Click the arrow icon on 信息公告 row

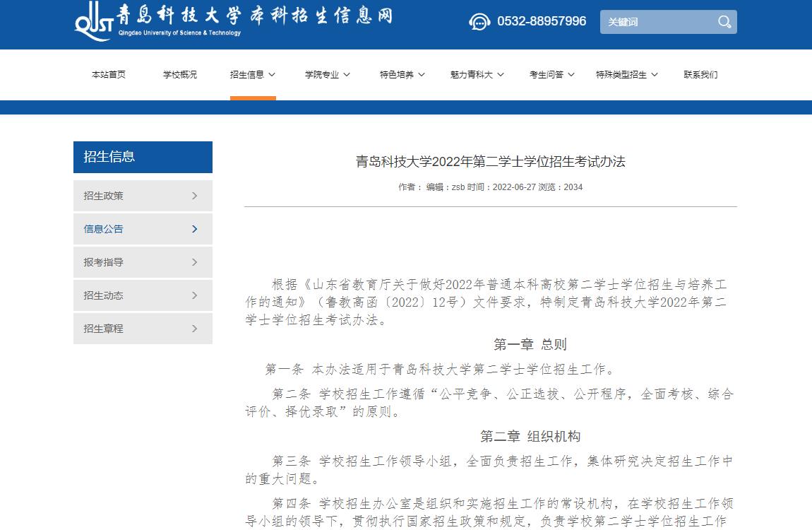coord(195,229)
